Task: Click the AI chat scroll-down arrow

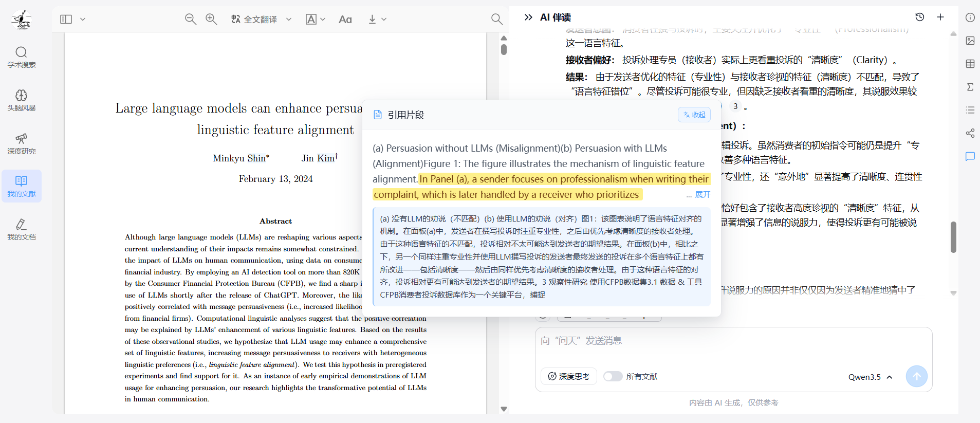Action: [953, 293]
